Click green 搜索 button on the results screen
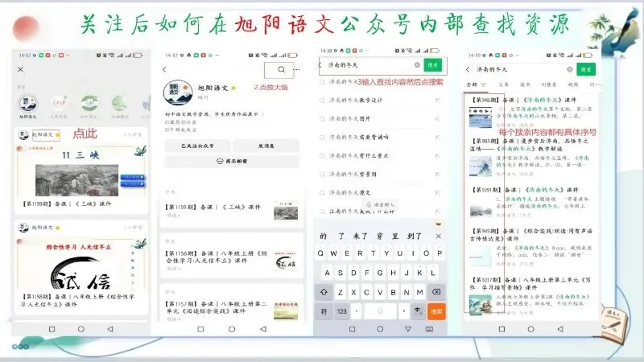Image resolution: width=644 pixels, height=362 pixels. tap(586, 69)
